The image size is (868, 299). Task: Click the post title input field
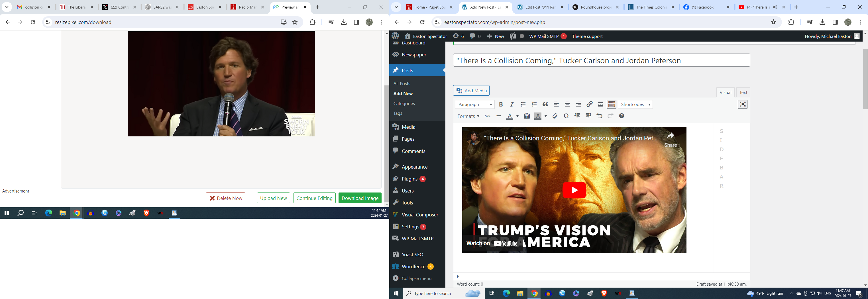[x=601, y=61]
